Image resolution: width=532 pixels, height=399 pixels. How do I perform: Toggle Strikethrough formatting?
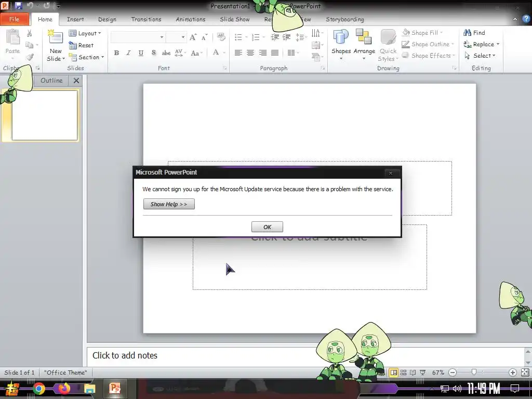point(166,53)
